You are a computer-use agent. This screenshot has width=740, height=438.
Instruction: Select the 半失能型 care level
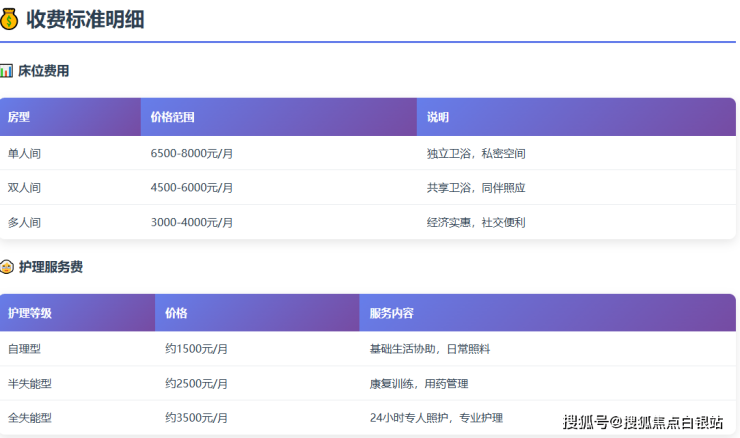(x=30, y=383)
